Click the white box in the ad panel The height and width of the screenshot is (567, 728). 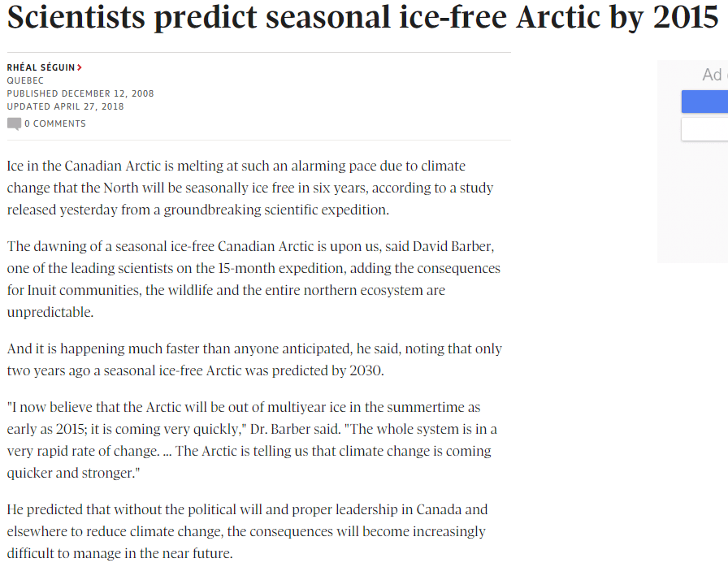705,129
